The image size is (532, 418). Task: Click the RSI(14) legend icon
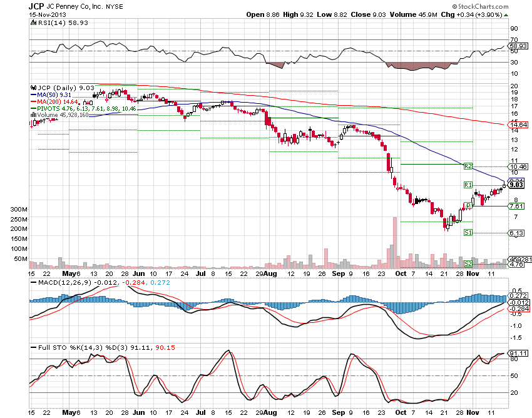click(x=33, y=23)
